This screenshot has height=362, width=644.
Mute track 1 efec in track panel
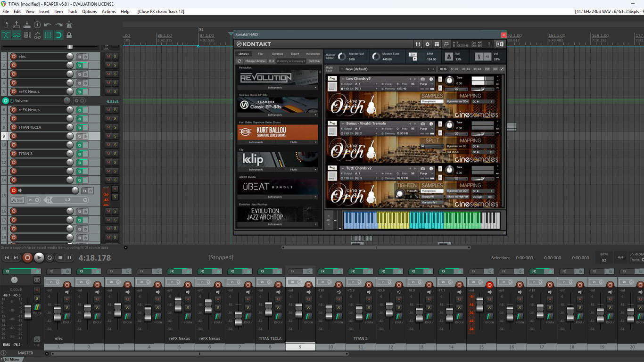coord(108,57)
